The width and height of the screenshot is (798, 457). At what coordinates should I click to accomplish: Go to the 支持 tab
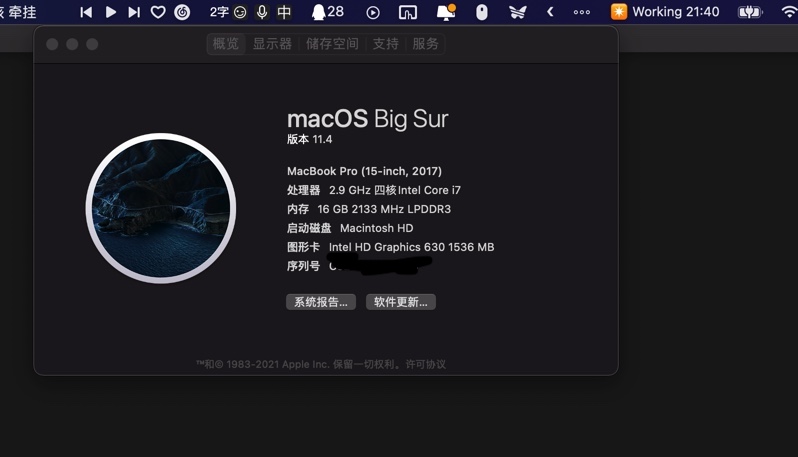[385, 44]
